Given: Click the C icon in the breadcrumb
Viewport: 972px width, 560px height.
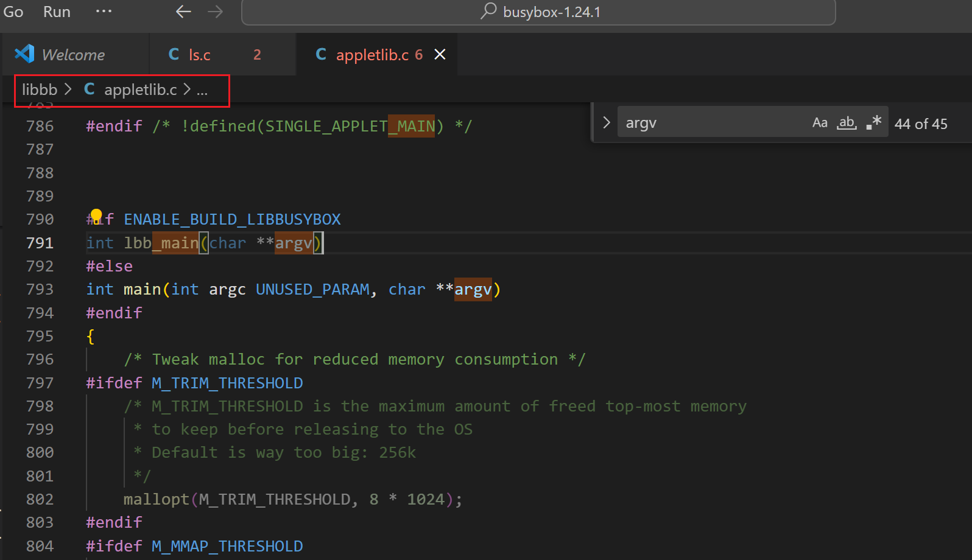Looking at the screenshot, I should pyautogui.click(x=90, y=89).
